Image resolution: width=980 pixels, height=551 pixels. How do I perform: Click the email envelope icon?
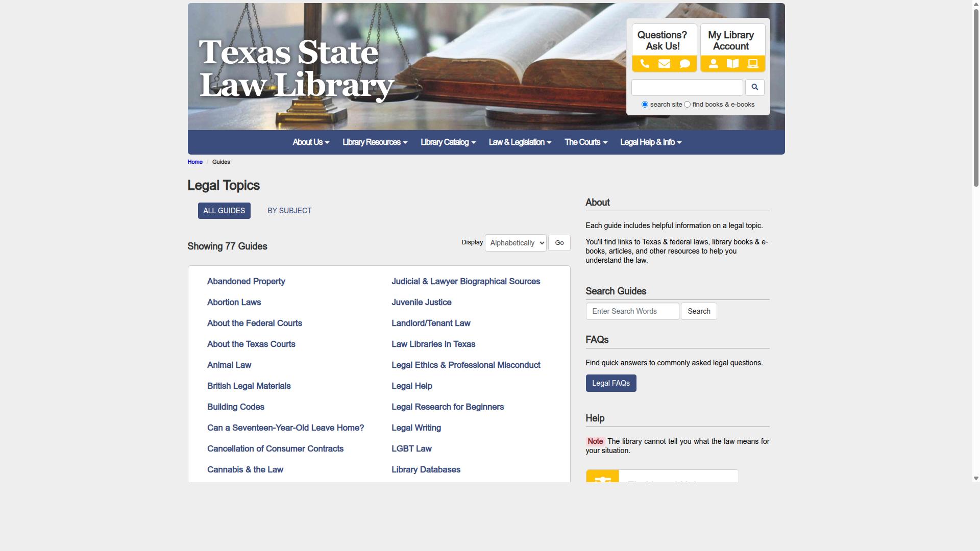[x=664, y=64]
